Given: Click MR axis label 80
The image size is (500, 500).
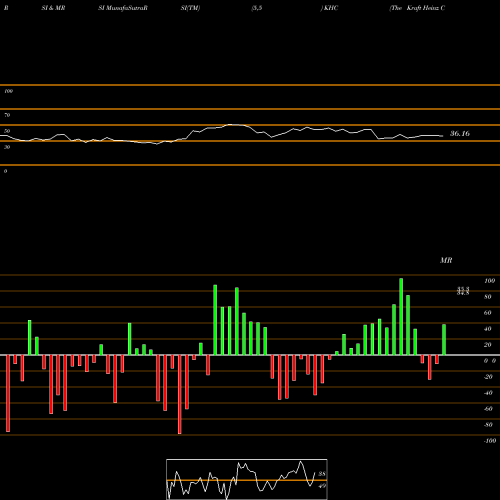Looking at the screenshot, I should (x=488, y=297).
